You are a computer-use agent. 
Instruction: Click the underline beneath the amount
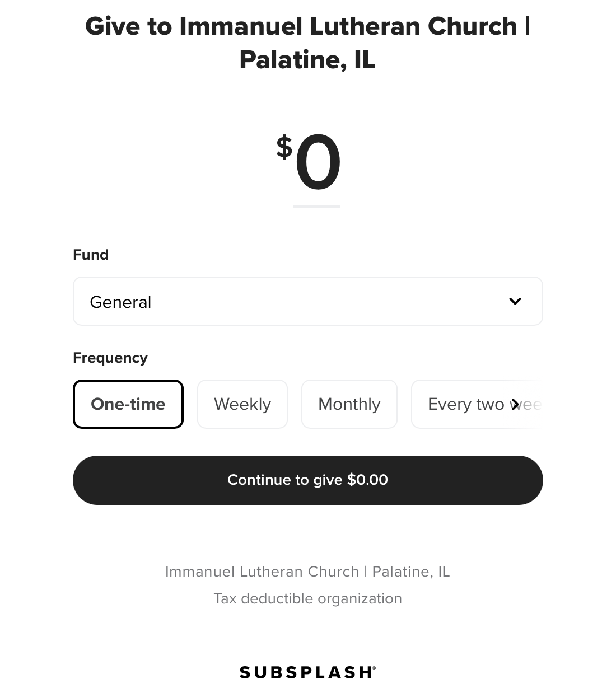[x=316, y=207]
